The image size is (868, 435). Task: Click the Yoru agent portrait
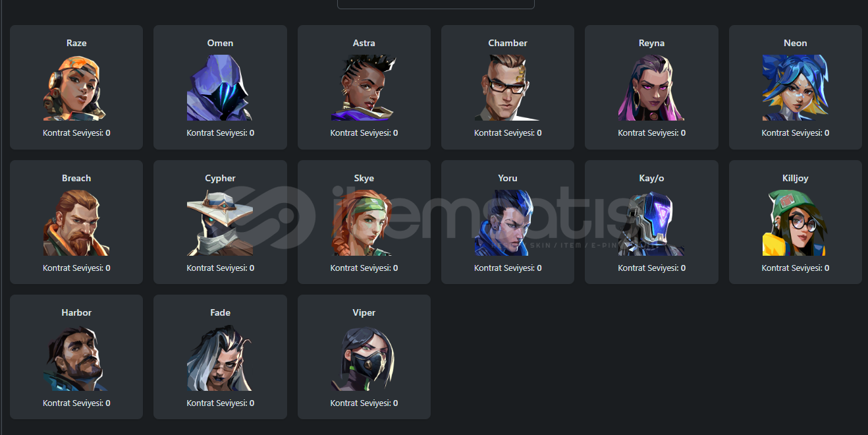tap(508, 223)
